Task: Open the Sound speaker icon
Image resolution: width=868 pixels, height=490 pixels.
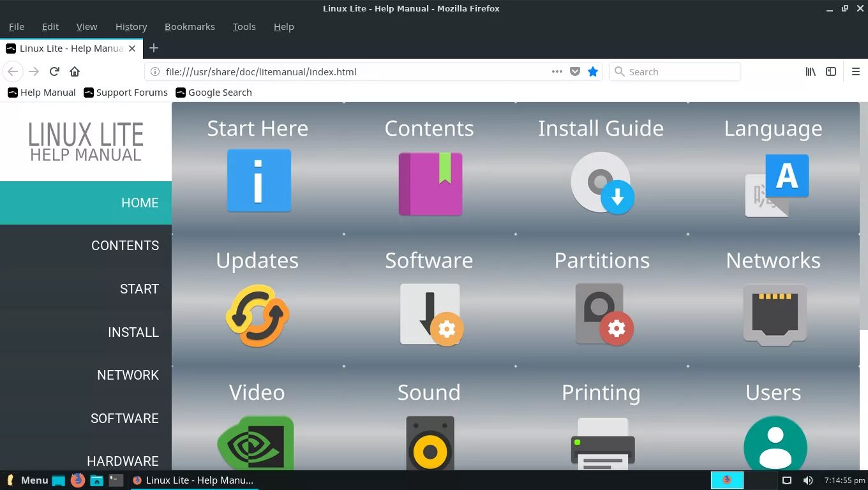Action: (x=430, y=443)
